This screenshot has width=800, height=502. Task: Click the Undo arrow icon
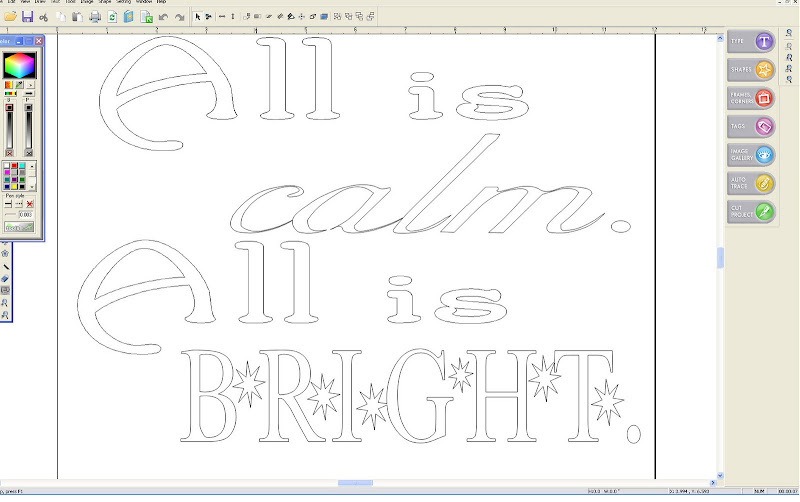[x=162, y=17]
